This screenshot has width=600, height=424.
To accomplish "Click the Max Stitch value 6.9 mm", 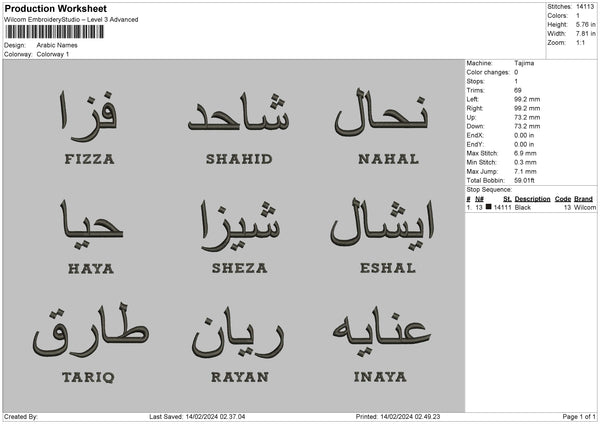I will (525, 153).
